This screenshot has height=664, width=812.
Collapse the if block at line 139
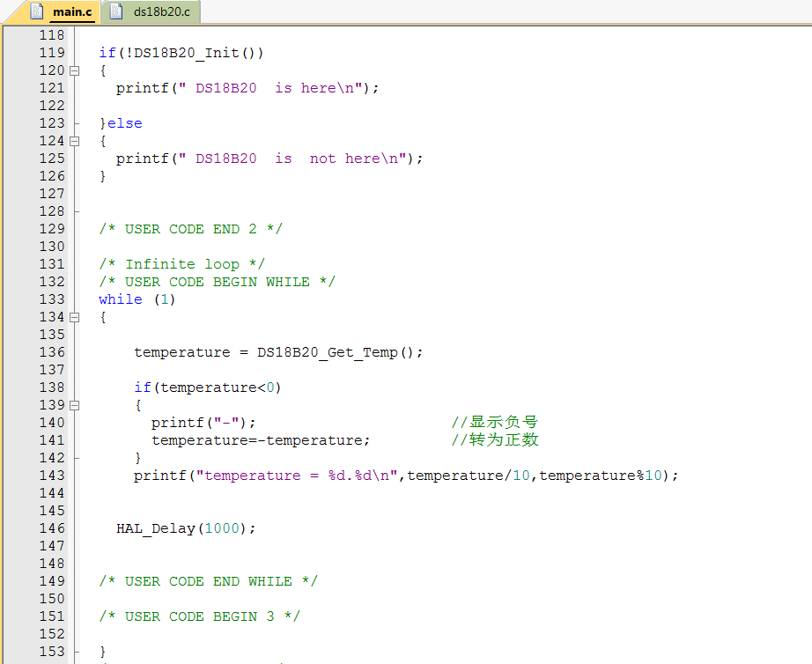click(75, 405)
